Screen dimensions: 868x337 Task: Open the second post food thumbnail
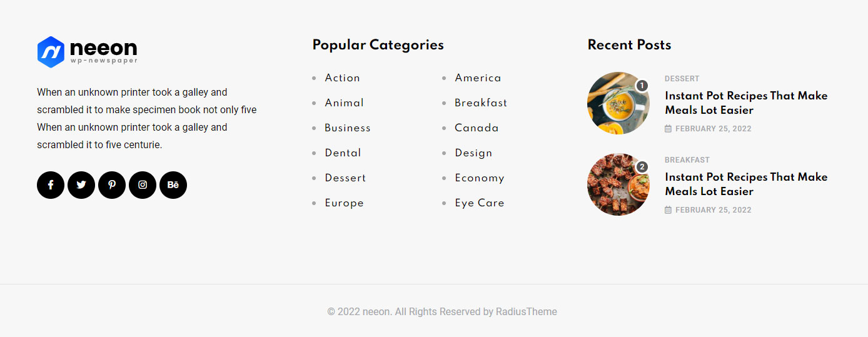618,184
